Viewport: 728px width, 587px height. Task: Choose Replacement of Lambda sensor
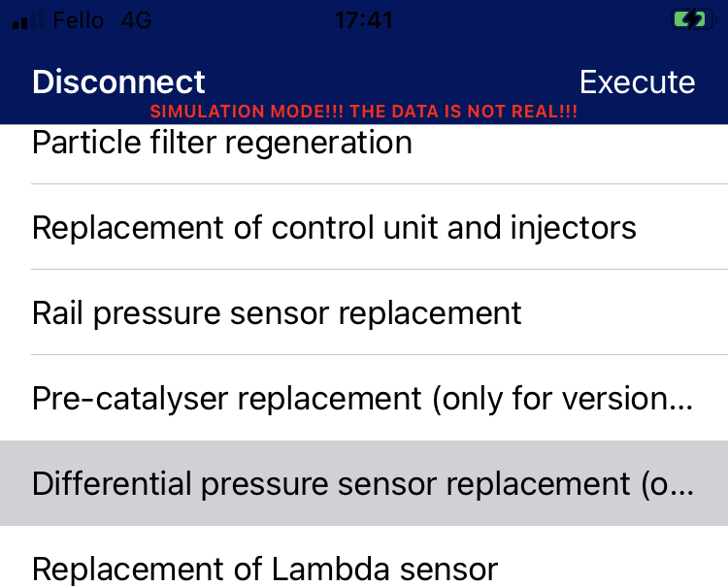pyautogui.click(x=364, y=557)
